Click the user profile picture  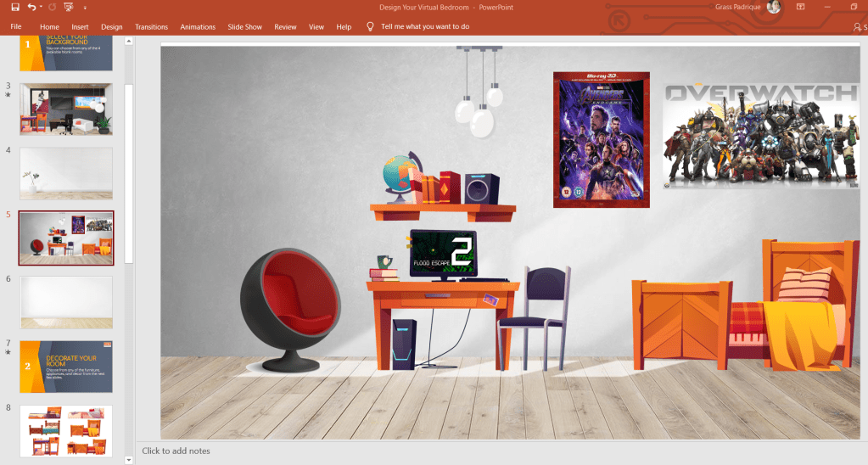coord(773,8)
